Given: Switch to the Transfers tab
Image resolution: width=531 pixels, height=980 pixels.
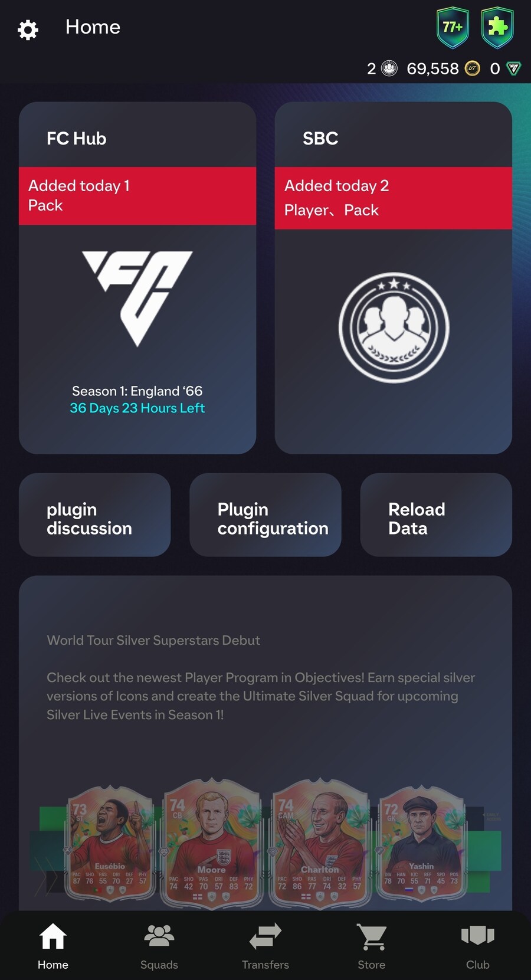Looking at the screenshot, I should (x=265, y=947).
